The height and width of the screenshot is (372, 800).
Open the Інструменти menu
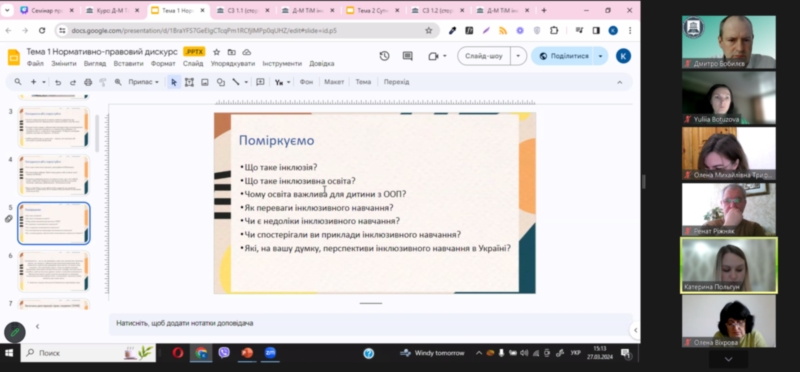[x=282, y=64]
